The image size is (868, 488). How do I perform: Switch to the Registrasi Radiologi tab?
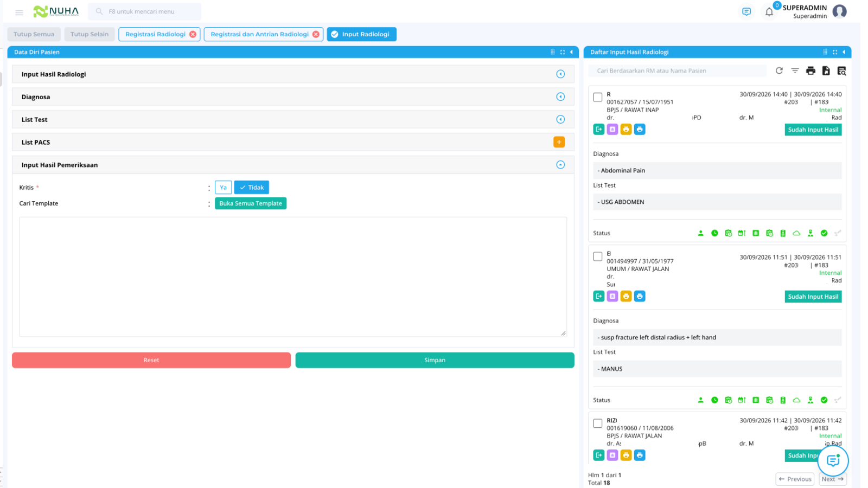155,34
